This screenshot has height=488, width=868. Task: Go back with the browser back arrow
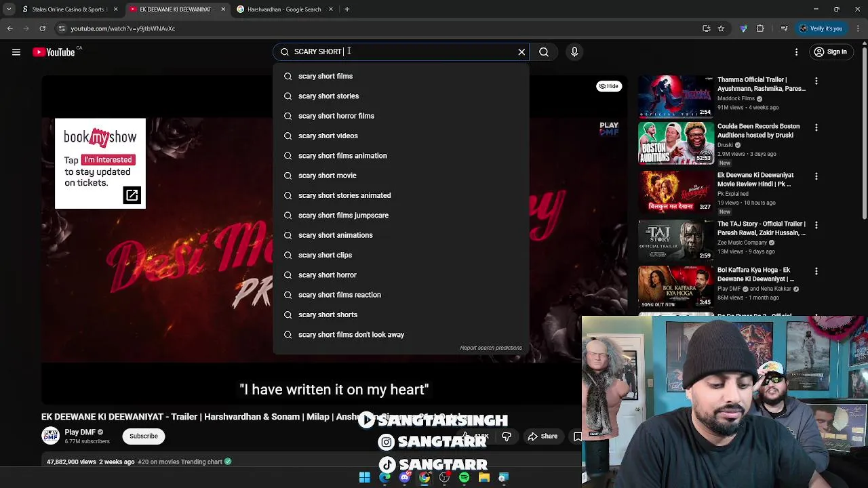pyautogui.click(x=10, y=28)
